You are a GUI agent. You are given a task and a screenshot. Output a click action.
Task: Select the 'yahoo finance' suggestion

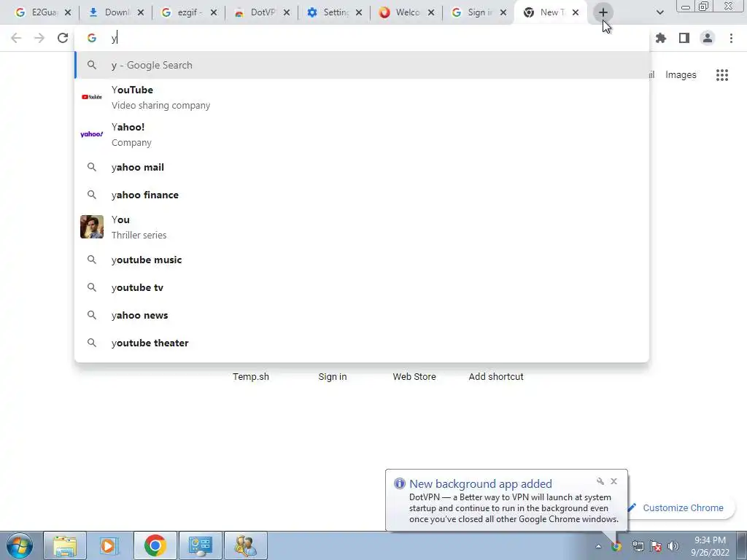(x=362, y=195)
